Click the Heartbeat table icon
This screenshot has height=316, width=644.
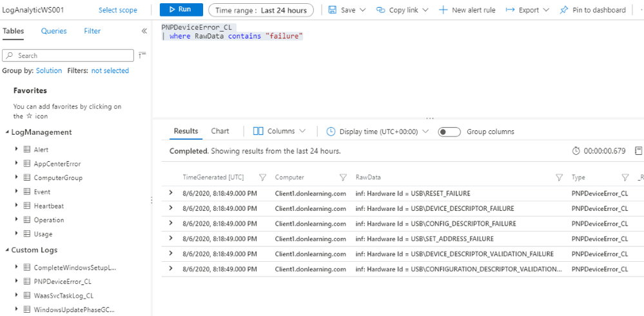pos(27,206)
